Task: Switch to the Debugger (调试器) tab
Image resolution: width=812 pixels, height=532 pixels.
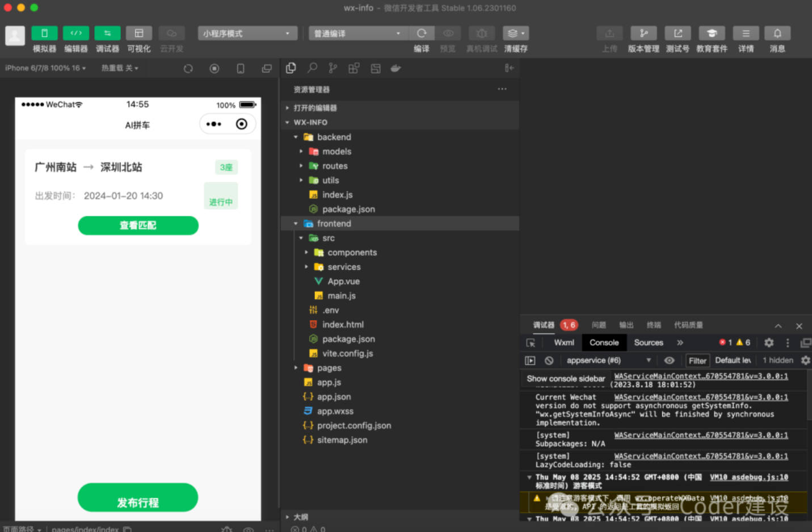Action: click(543, 325)
